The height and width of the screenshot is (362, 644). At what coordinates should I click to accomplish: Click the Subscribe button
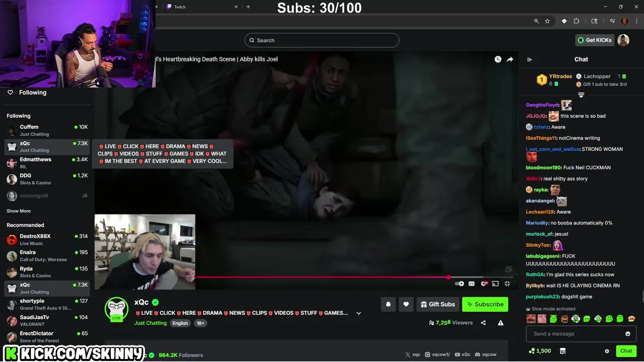point(485,304)
